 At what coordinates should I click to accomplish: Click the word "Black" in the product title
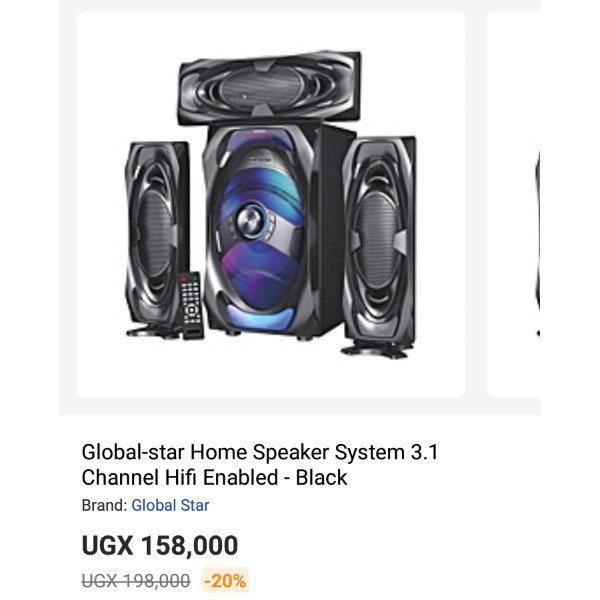coord(321,478)
